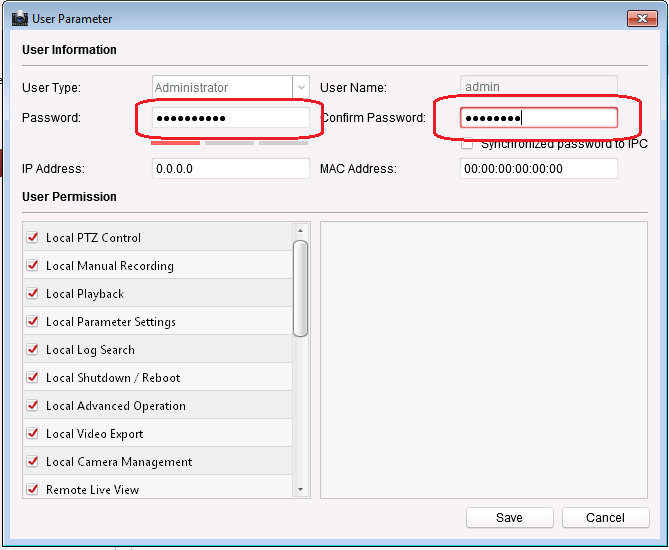Uncheck Local Log Search permission
669x550 pixels.
click(33, 350)
